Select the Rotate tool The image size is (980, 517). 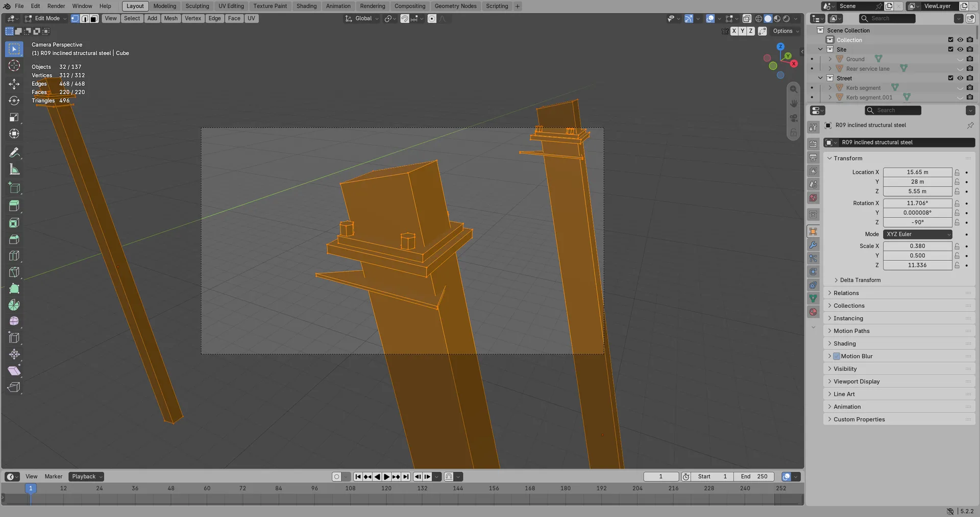point(14,101)
